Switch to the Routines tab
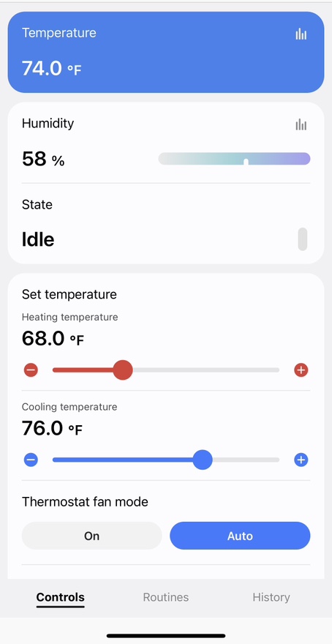The image size is (332, 644). (166, 597)
